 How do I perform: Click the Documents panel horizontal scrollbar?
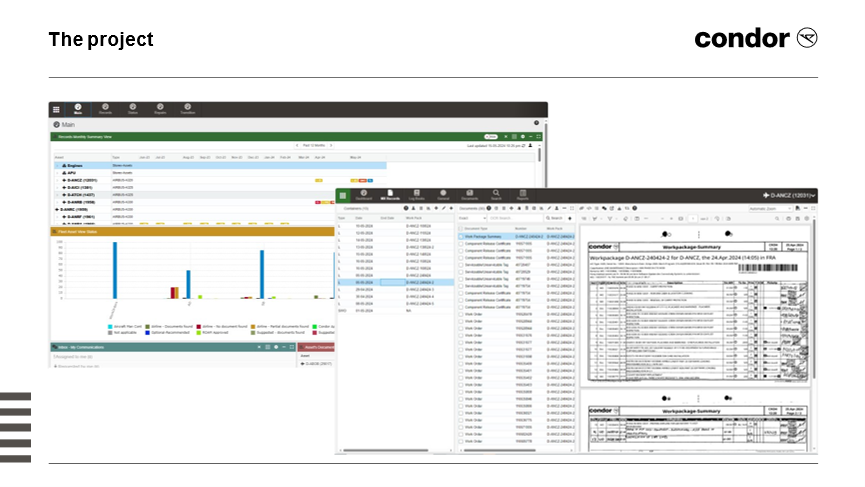[x=500, y=451]
